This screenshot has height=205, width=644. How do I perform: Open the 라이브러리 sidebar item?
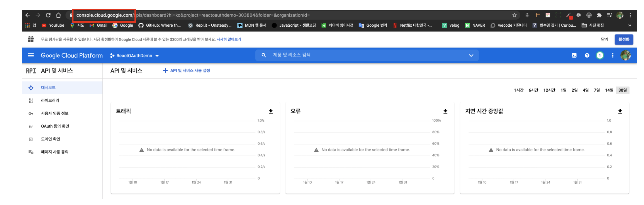click(62, 101)
